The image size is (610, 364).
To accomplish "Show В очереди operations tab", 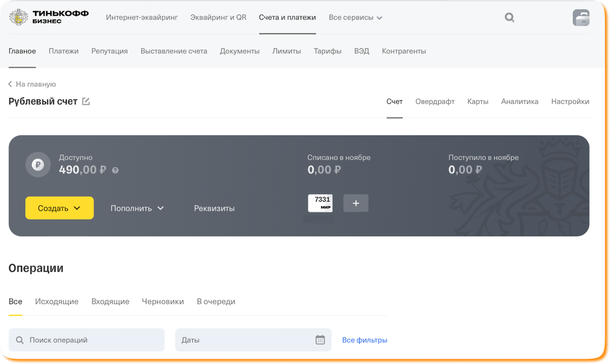I will pyautogui.click(x=216, y=302).
